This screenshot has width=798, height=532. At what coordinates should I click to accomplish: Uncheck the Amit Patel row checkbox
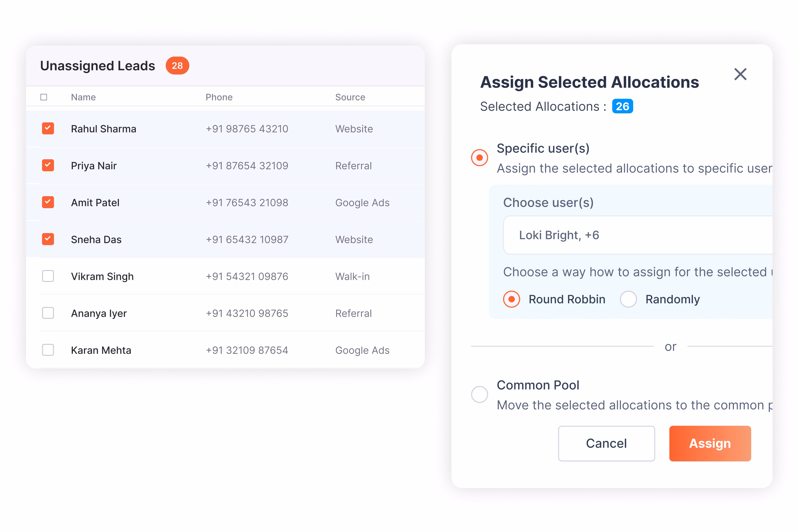point(48,202)
